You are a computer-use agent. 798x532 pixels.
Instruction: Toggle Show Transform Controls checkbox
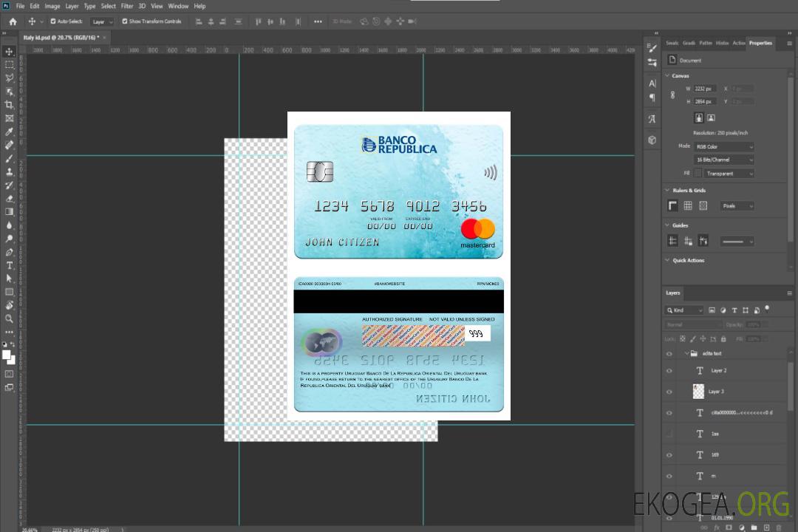coord(125,21)
